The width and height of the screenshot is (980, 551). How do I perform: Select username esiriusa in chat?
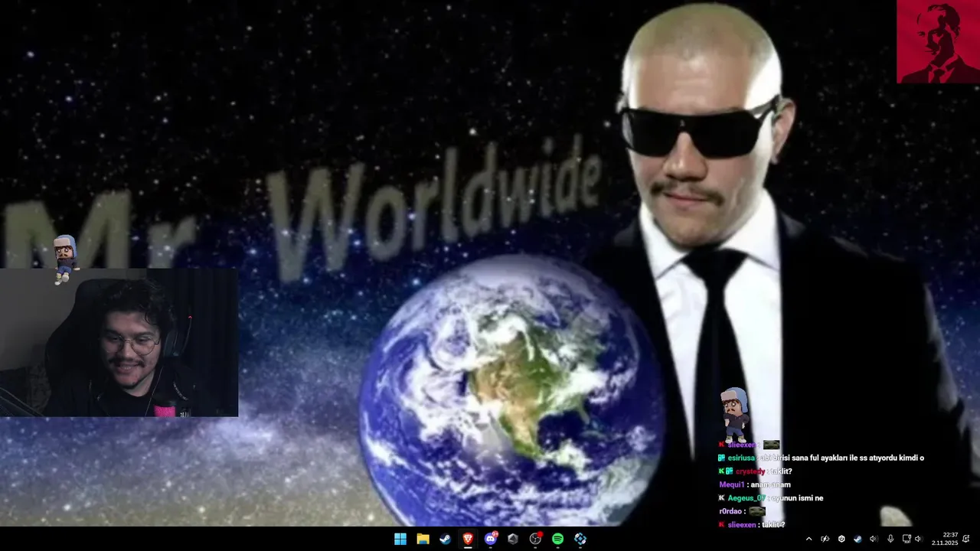(740, 458)
